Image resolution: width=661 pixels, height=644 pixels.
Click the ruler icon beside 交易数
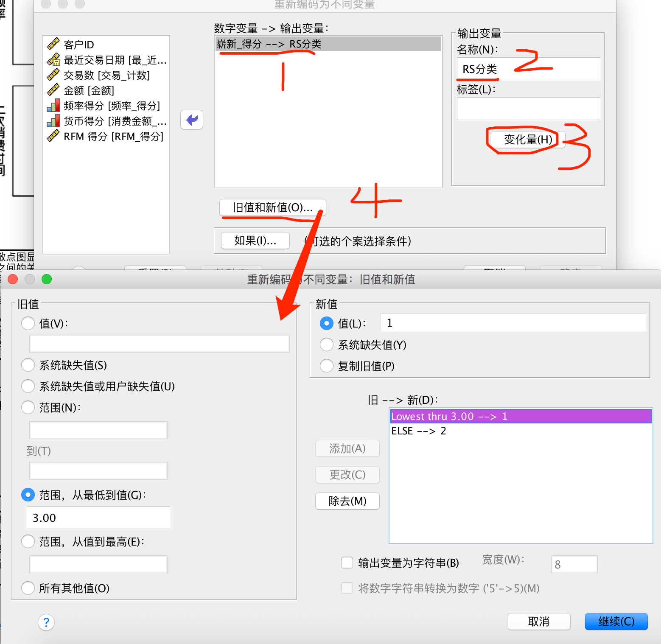pos(53,75)
